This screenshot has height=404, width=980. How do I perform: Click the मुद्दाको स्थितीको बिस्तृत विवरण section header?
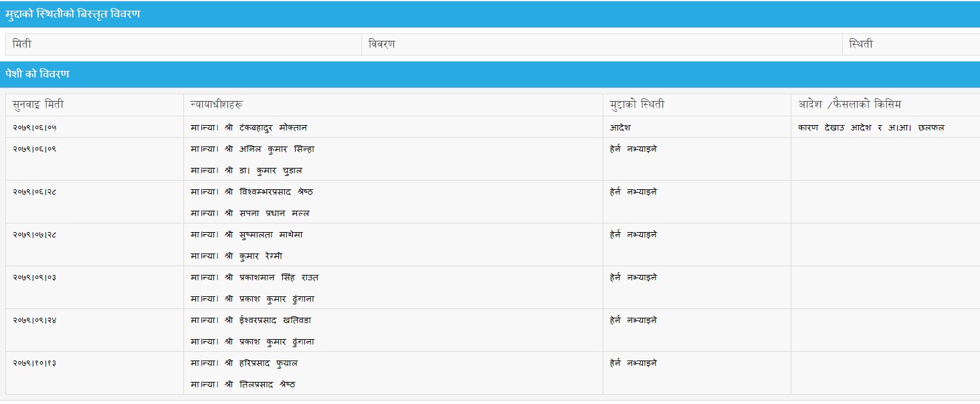point(73,14)
